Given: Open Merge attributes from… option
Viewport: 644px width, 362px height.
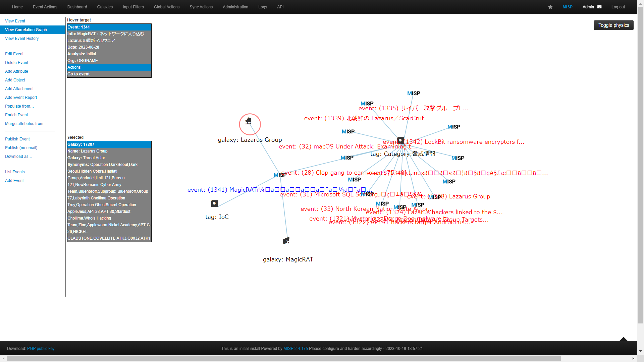Looking at the screenshot, I should click(x=26, y=124).
